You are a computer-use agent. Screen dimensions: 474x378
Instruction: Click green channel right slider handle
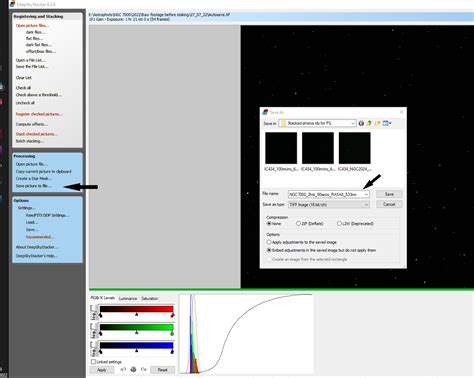(172, 333)
